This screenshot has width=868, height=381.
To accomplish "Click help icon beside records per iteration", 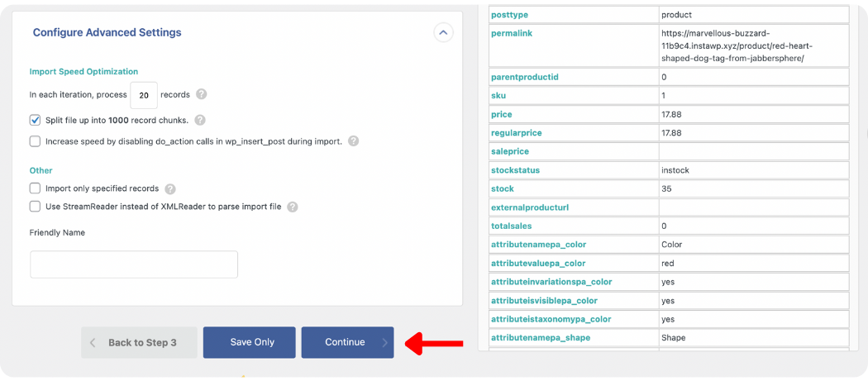I will (x=202, y=95).
